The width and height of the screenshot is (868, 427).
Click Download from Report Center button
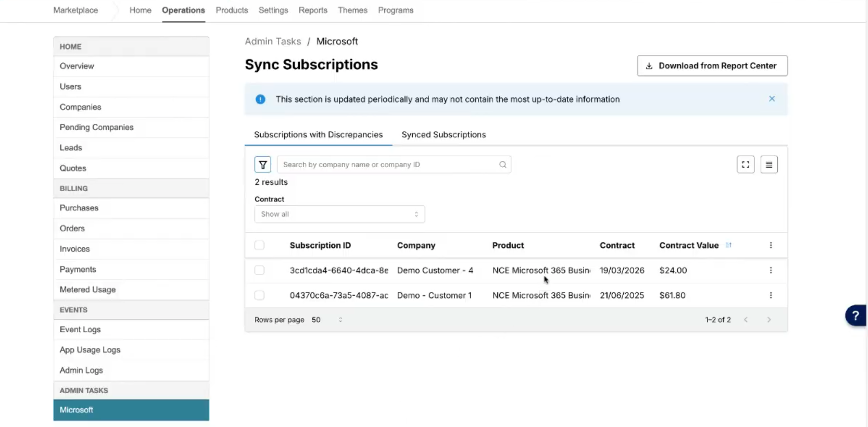click(x=712, y=66)
